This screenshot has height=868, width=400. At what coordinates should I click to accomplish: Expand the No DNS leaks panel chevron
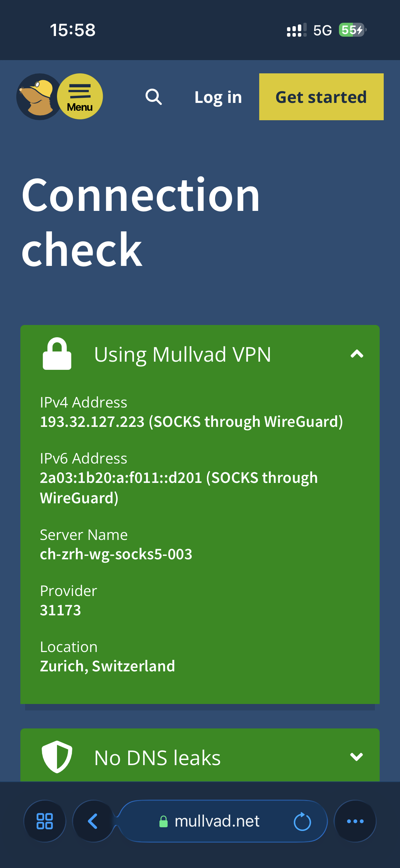point(357,757)
